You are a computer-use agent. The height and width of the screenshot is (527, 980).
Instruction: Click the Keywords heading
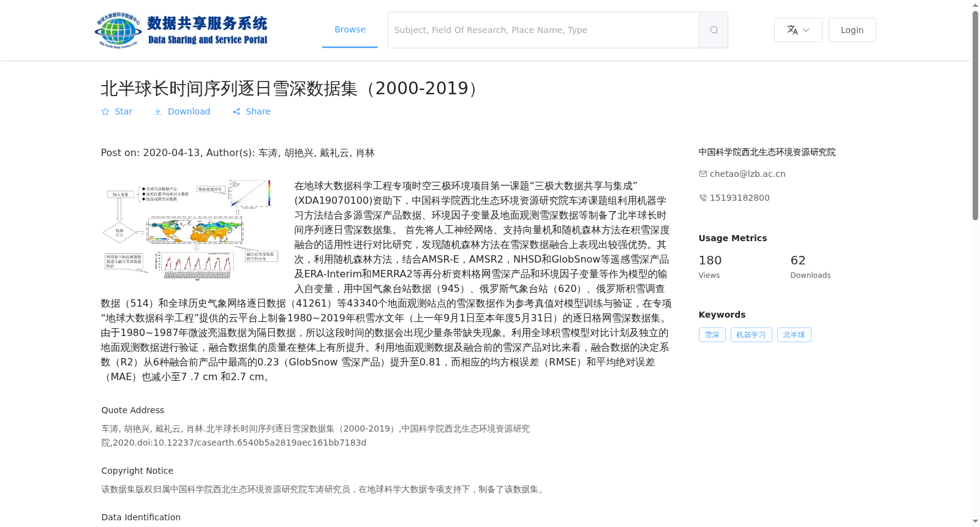click(x=722, y=315)
